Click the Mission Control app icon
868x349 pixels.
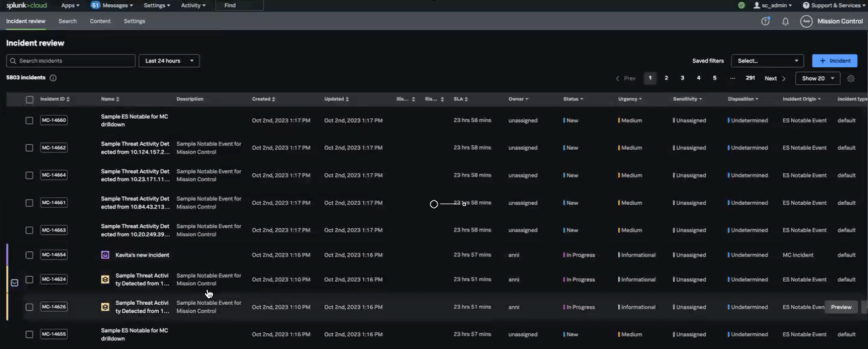click(x=806, y=21)
